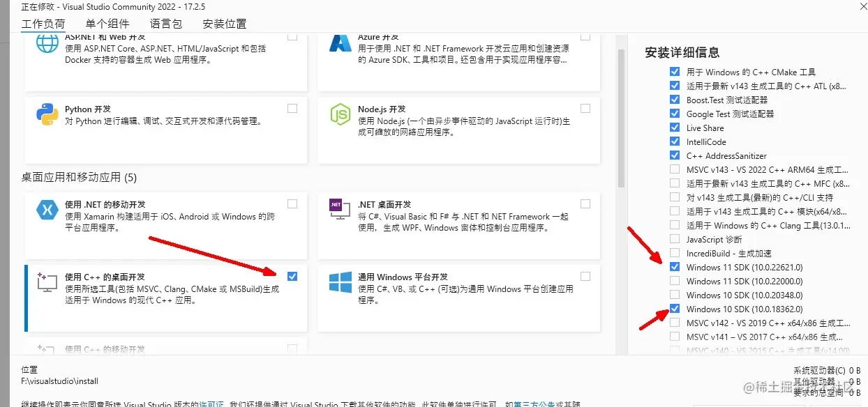
Task: Open the 单个组件 tab
Action: point(107,24)
